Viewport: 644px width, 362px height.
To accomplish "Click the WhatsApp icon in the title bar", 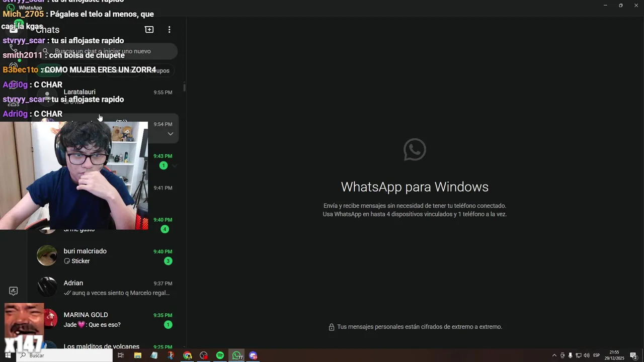I will (x=11, y=8).
